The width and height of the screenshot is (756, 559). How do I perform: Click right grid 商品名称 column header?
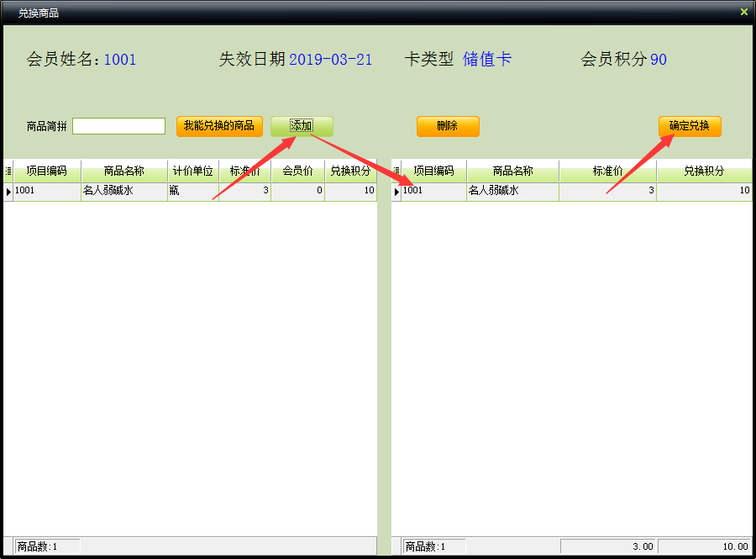tap(512, 171)
